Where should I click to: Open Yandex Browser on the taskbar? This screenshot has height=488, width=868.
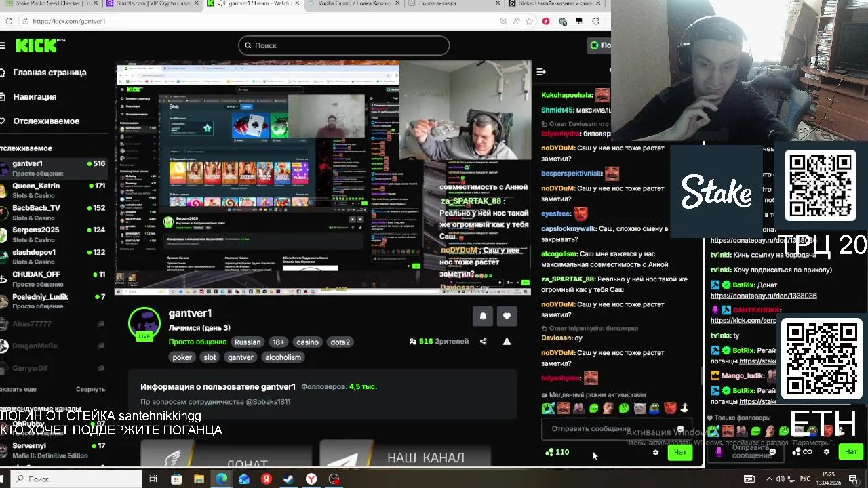point(311,479)
